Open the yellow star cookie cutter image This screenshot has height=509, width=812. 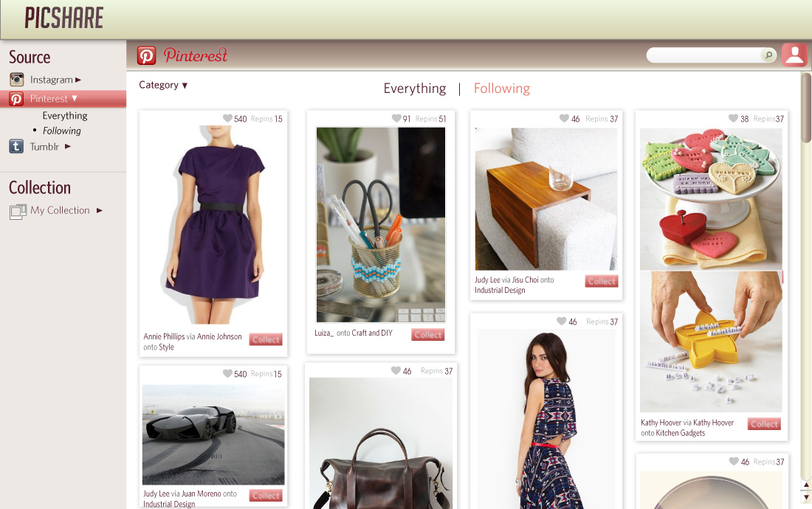click(x=711, y=342)
